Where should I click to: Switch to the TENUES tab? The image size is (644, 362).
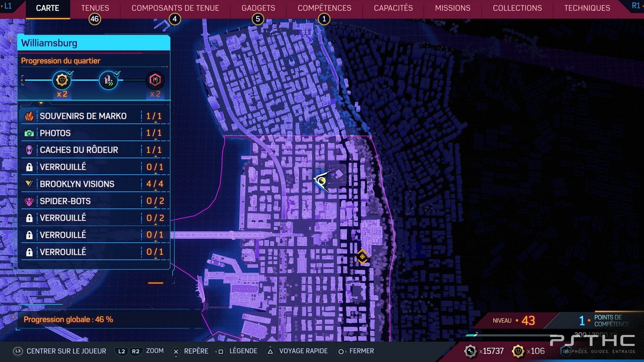click(x=95, y=8)
